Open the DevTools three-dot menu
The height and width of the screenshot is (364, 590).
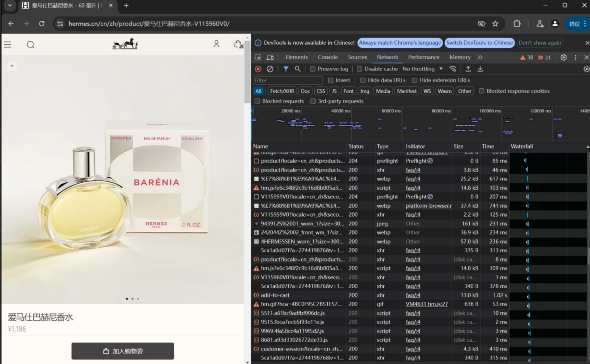575,57
